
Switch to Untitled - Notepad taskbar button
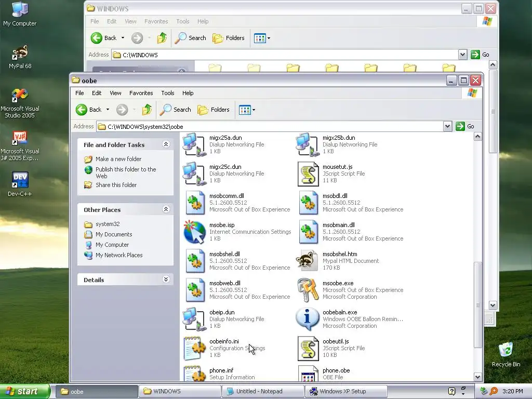[263, 391]
